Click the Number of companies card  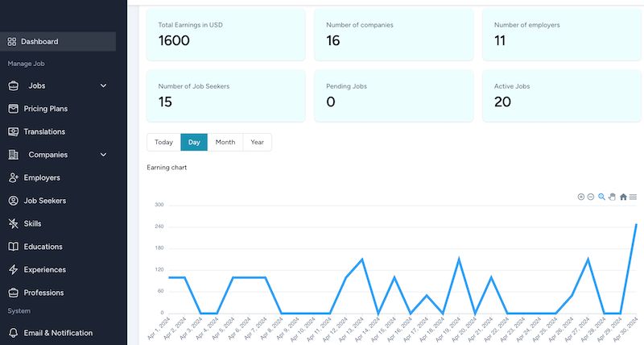coord(394,35)
